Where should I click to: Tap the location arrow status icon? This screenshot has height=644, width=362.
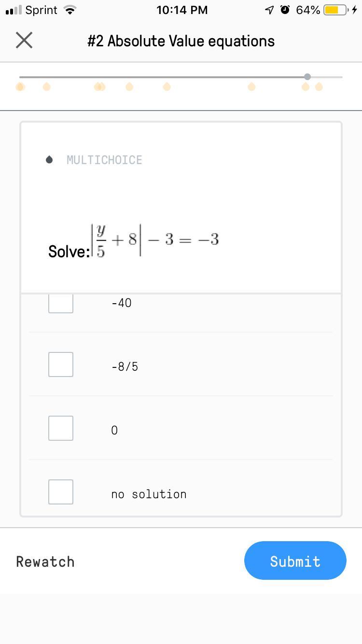click(x=269, y=10)
